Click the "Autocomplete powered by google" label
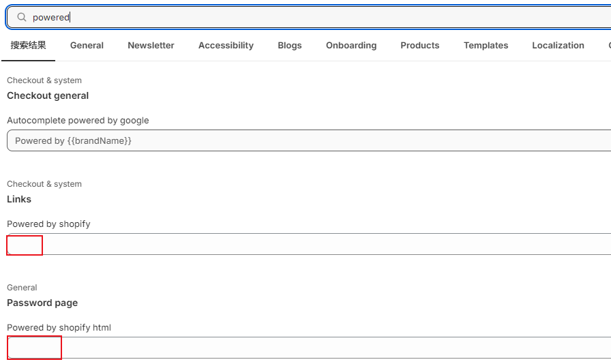This screenshot has width=611, height=364. (78, 120)
